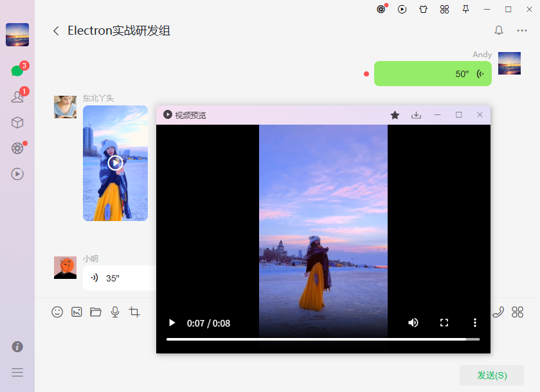This screenshot has width=540, height=392.
Task: Mute the video preview audio
Action: pos(413,323)
